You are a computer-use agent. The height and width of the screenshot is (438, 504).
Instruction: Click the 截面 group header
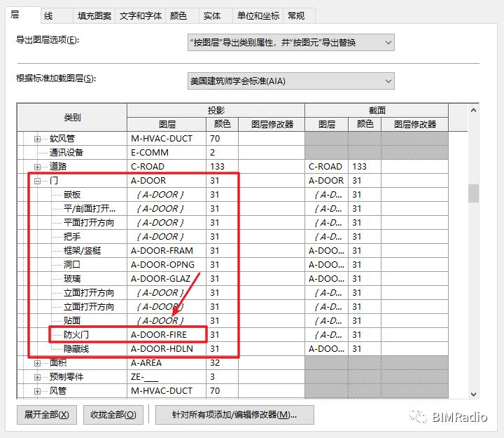(377, 111)
